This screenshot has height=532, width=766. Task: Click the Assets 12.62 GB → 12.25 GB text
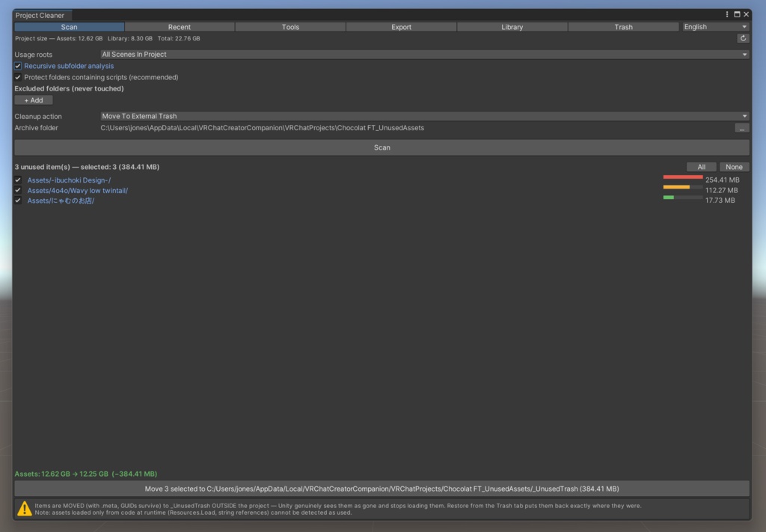coord(85,474)
